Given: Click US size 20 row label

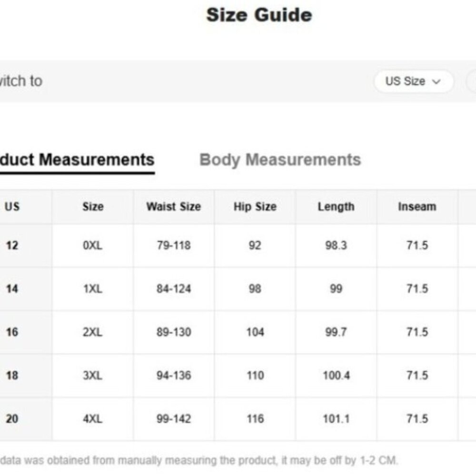Looking at the screenshot, I should tap(12, 419).
